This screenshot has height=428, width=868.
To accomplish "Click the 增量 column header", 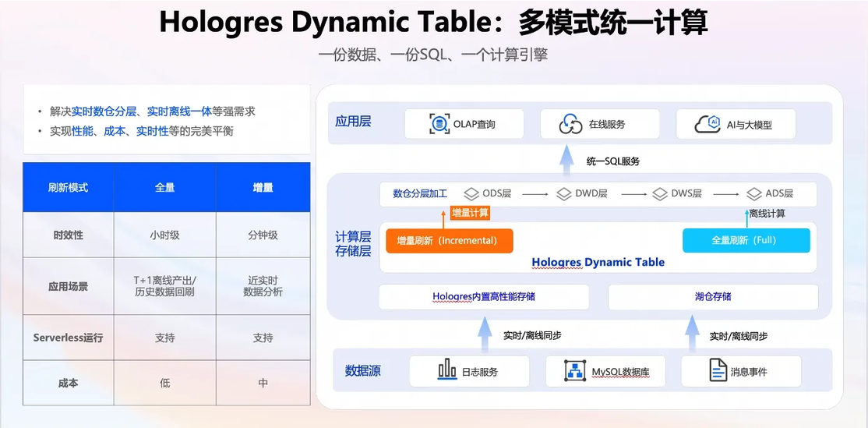I will [263, 188].
